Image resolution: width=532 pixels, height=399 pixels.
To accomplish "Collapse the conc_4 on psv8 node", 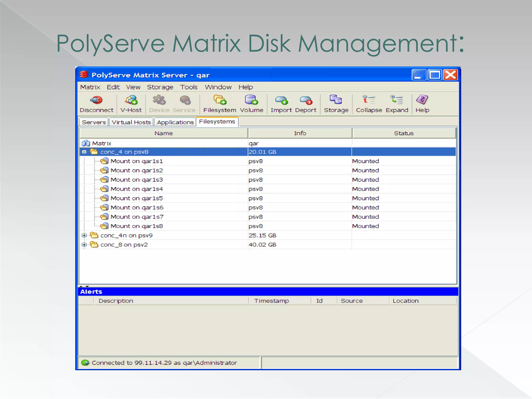I will (x=84, y=152).
